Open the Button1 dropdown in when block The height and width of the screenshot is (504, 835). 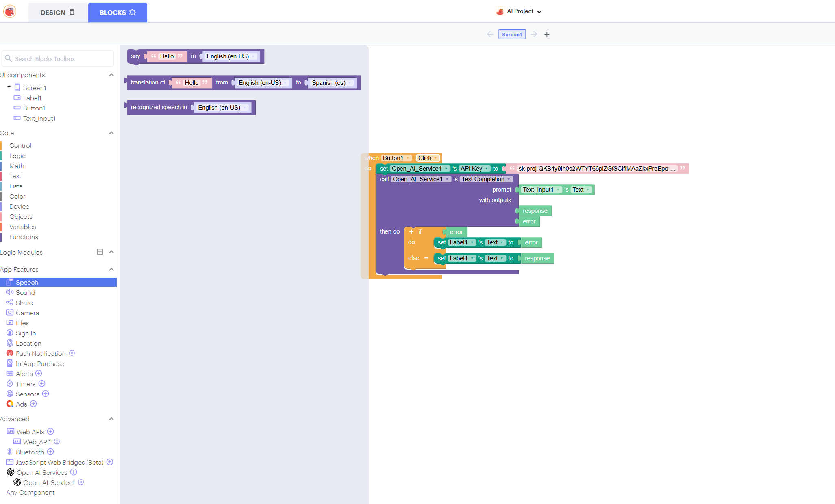[x=397, y=158]
